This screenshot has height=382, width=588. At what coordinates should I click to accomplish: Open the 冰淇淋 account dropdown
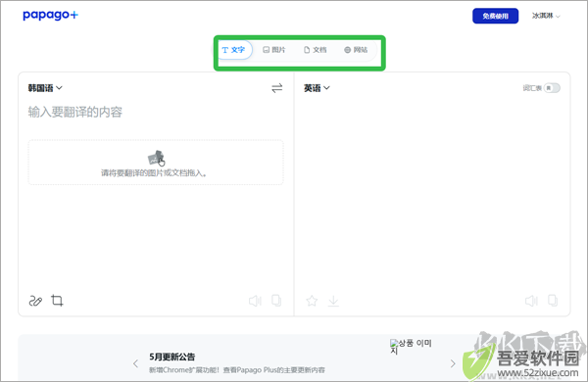(546, 16)
